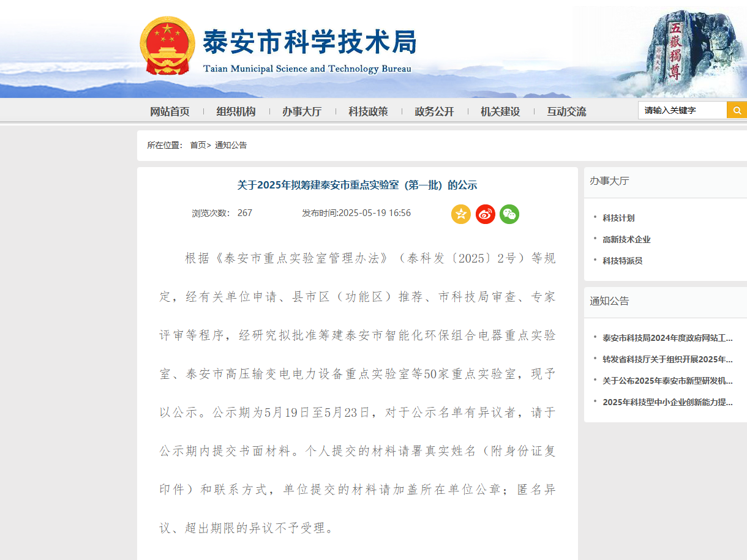Share article via the WeChat icon

click(x=509, y=214)
